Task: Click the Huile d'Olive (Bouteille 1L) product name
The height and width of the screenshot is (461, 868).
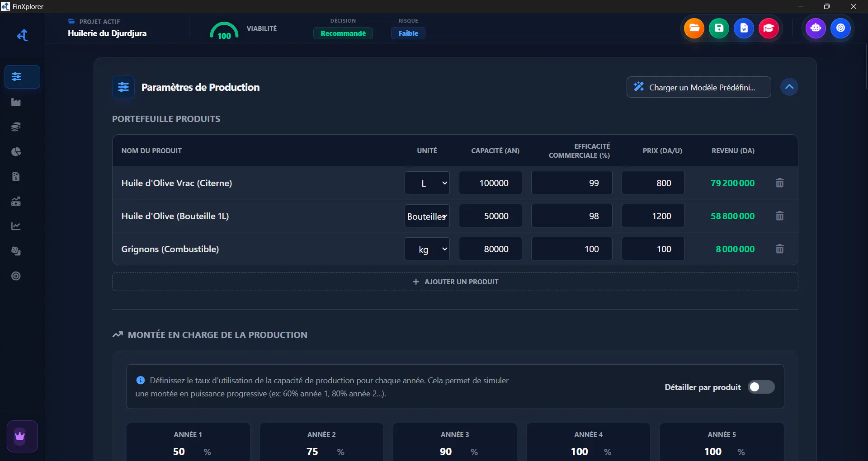Action: click(175, 216)
